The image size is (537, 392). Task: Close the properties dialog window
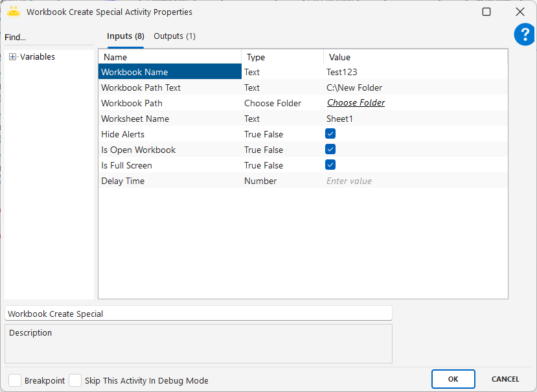tap(520, 12)
